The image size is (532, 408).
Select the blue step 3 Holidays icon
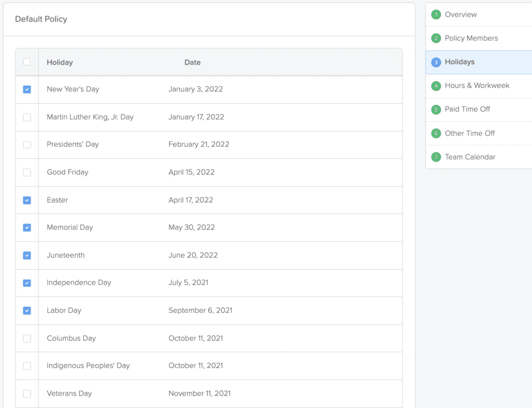436,62
